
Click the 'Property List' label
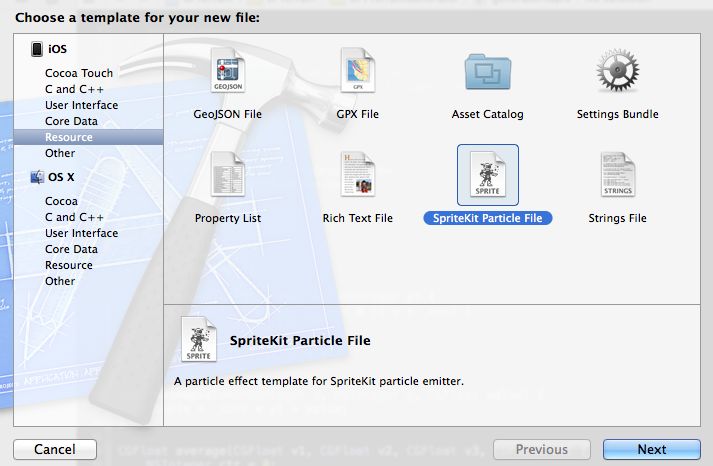tap(228, 218)
